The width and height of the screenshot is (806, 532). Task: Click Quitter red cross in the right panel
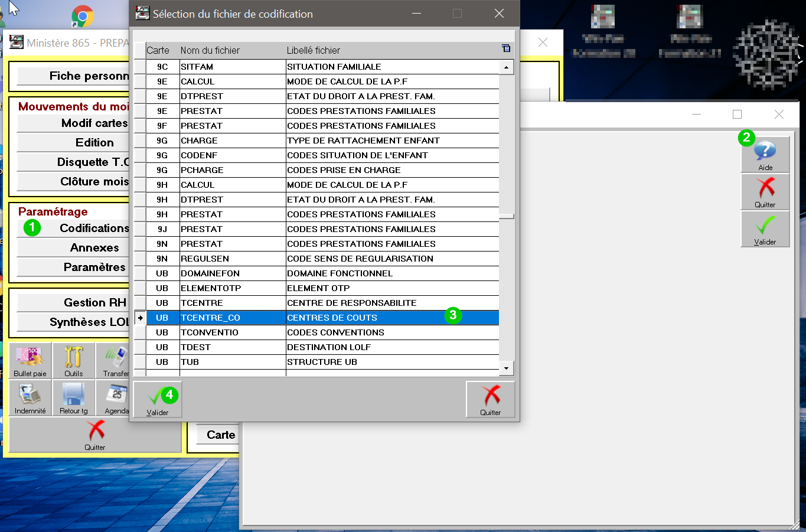(x=765, y=192)
